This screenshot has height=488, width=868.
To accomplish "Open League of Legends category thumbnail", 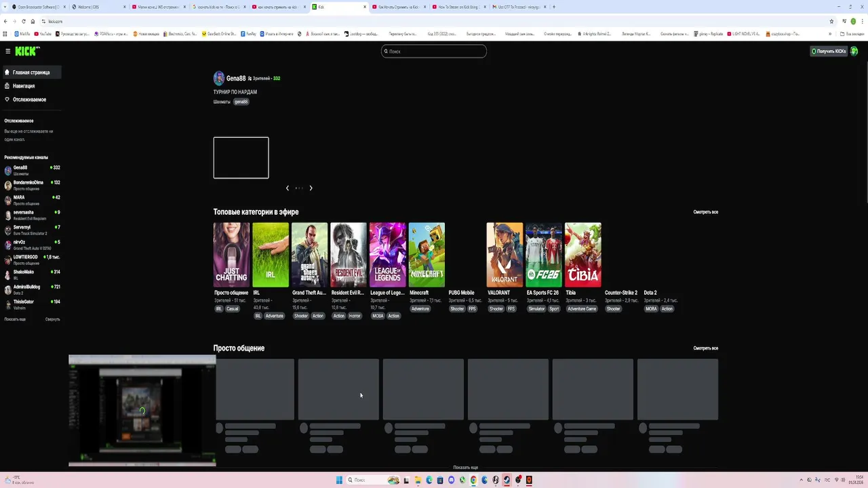I will [388, 255].
